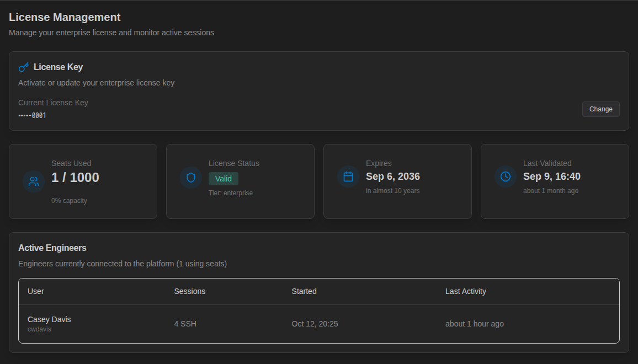Click the 0% capacity text

pyautogui.click(x=69, y=201)
